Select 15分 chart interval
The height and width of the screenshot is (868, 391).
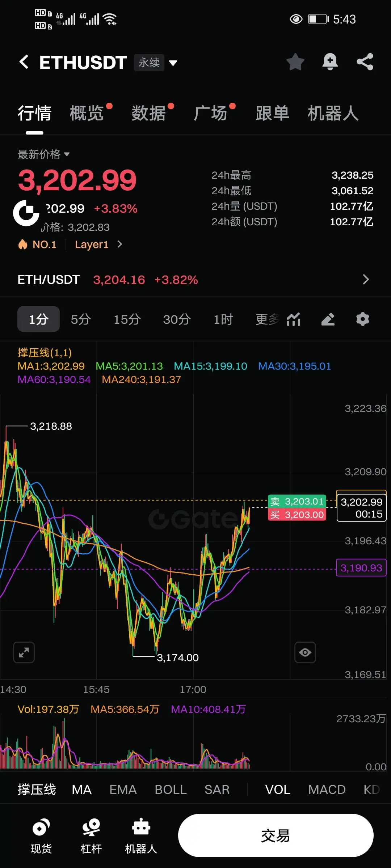click(x=127, y=319)
